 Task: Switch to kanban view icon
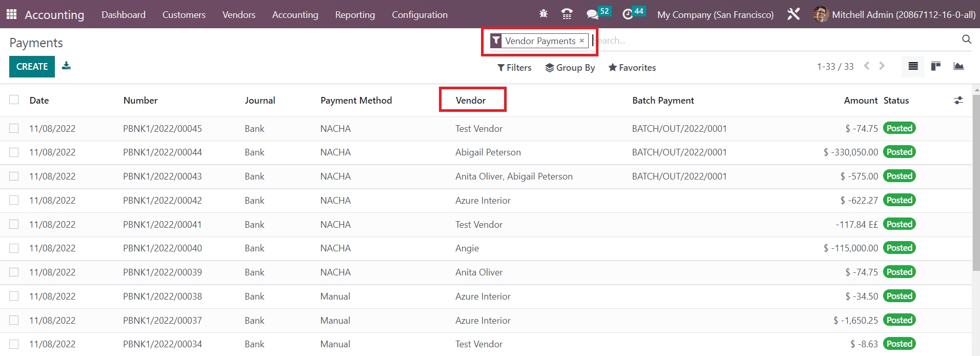[936, 66]
